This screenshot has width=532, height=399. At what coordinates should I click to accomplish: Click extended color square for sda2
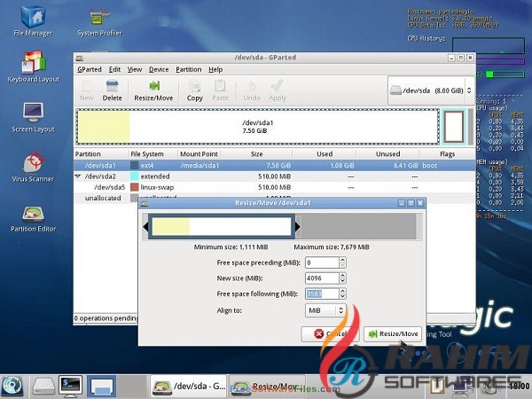[x=135, y=176]
